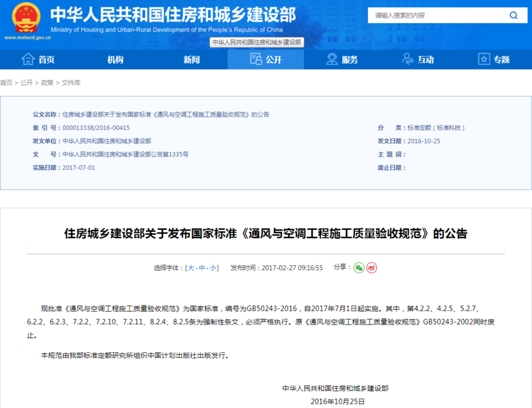Image resolution: width=532 pixels, height=408 pixels.
Task: Click 文件库 in the breadcrumb
Action: 71,83
